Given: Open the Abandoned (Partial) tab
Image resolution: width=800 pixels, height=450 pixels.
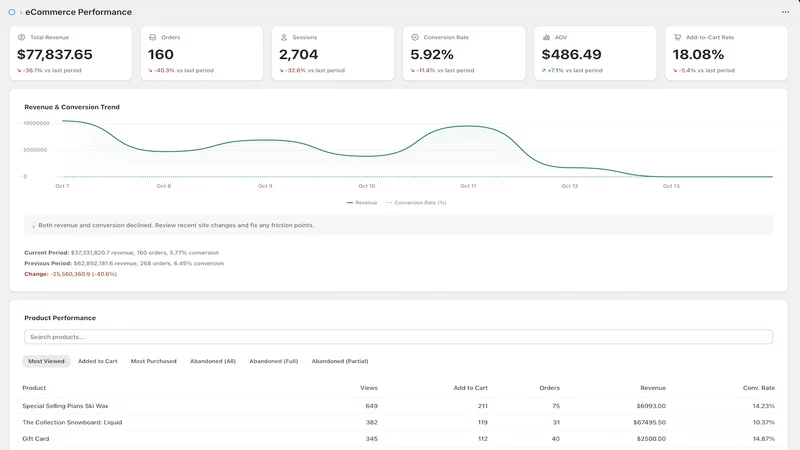Looking at the screenshot, I should pos(340,361).
